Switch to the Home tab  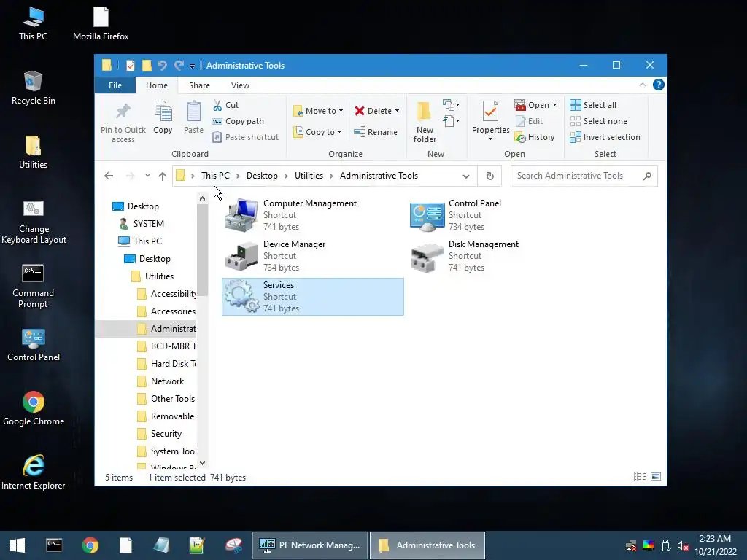157,85
